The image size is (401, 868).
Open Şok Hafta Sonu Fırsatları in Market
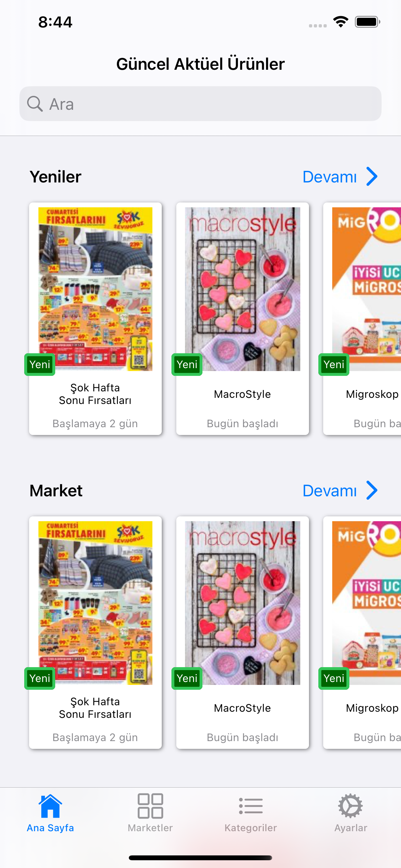[x=95, y=633]
